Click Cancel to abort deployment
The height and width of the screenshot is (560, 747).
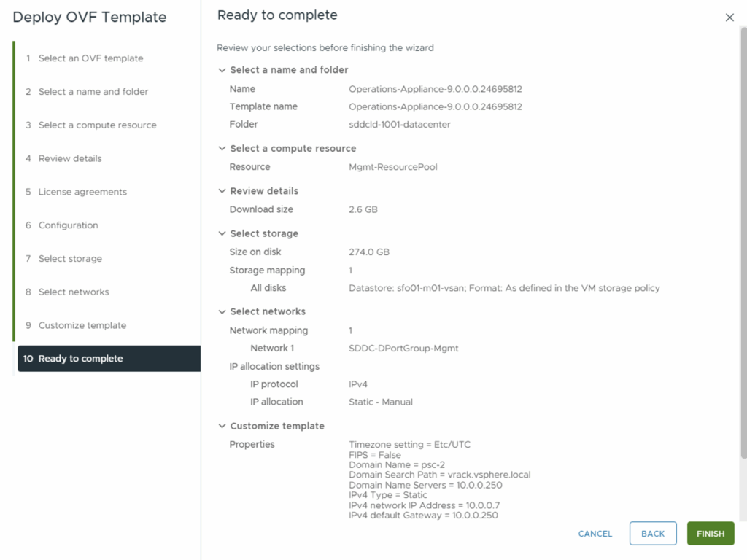pos(595,534)
